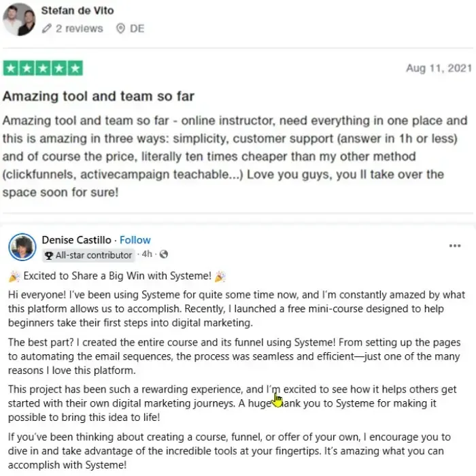View Stefan de Vito's 2 reviews

click(x=80, y=29)
